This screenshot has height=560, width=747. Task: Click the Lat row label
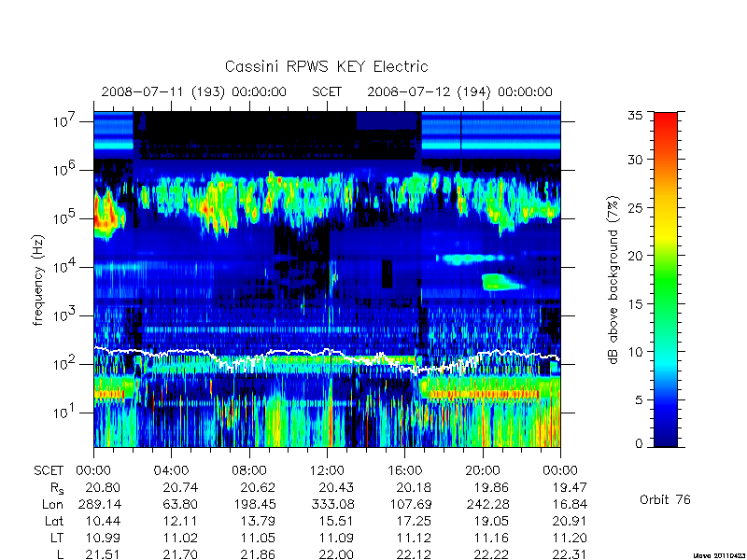click(x=54, y=522)
